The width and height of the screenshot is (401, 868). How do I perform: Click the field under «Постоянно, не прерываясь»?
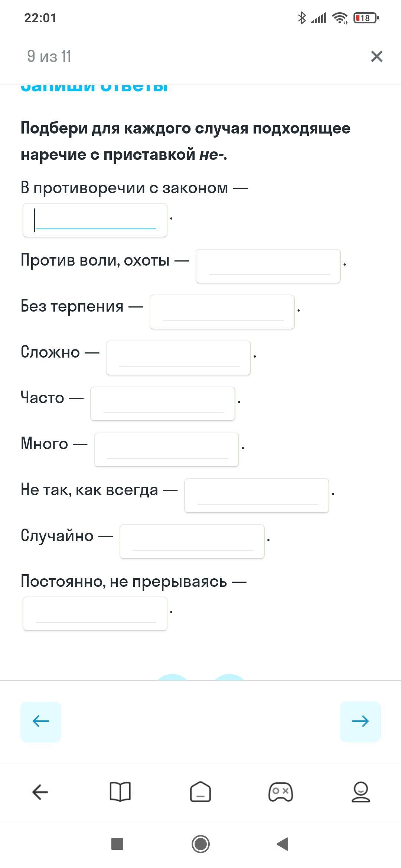point(95,614)
